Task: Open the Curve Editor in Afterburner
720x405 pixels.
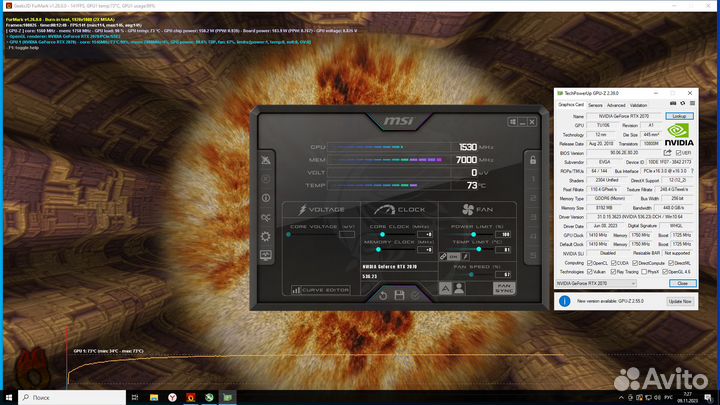Action: pos(321,290)
